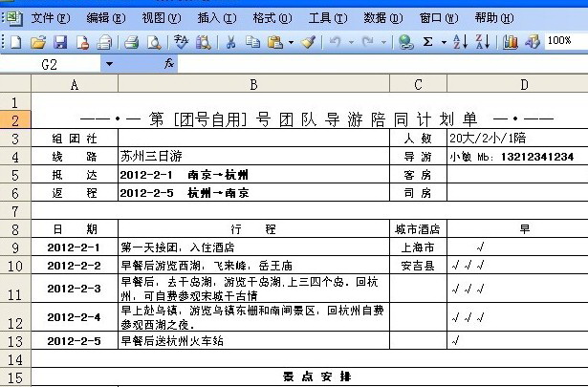
Task: Open the 窗口(W) menu
Action: (439, 18)
